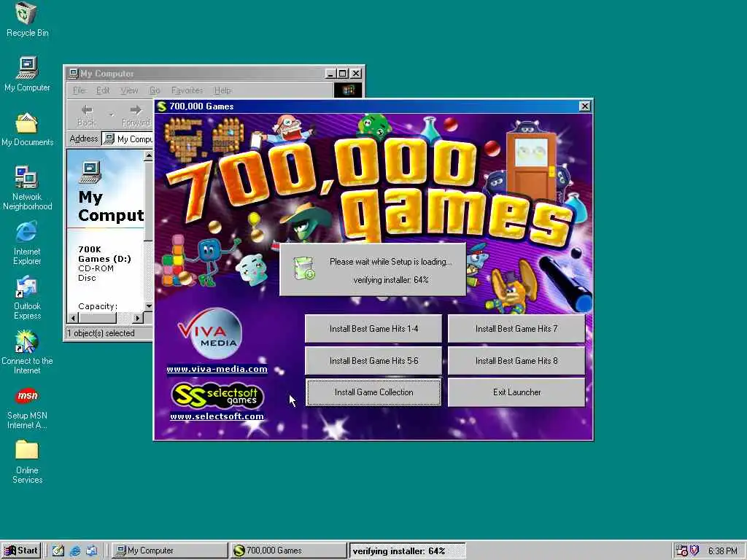Viewport: 747px width, 560px height.
Task: Select the My Computer desktop icon
Action: (27, 74)
